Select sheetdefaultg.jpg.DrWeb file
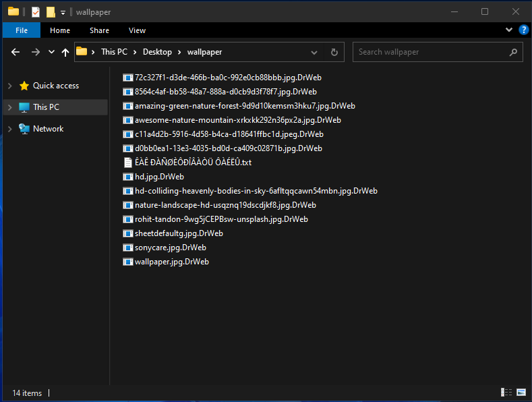 (173, 233)
